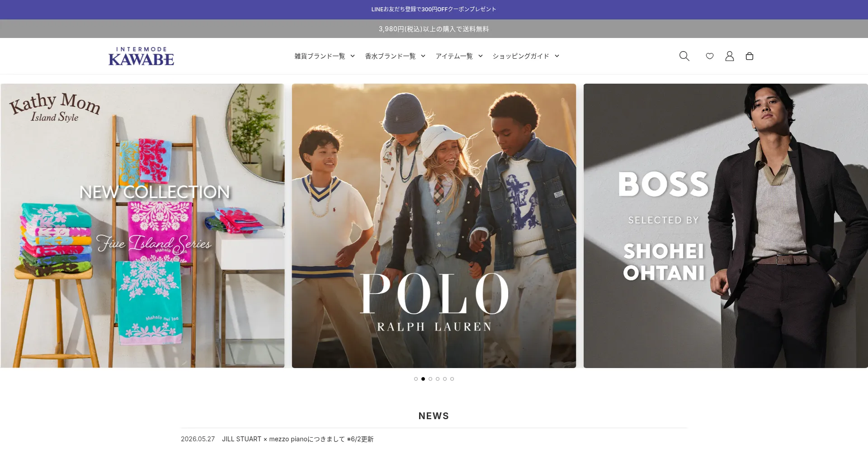Click the 3,980円 free shipping notice
Viewport: 868px width, 449px height.
pos(434,29)
